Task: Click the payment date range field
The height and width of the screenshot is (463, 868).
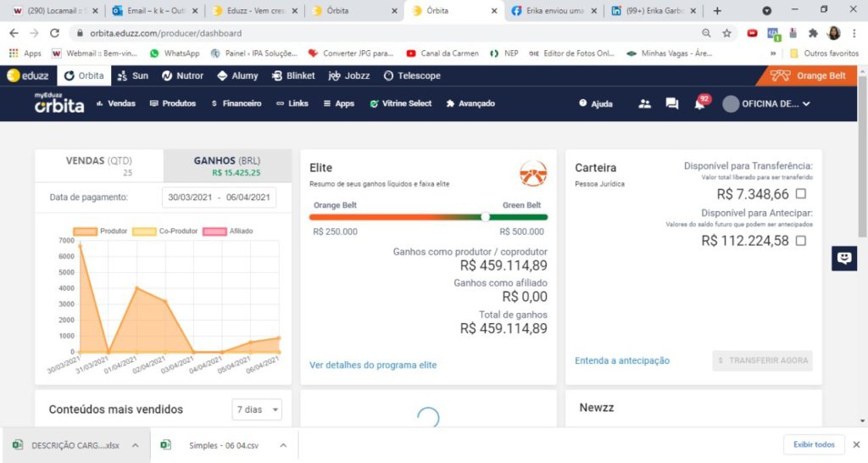Action: (x=220, y=198)
